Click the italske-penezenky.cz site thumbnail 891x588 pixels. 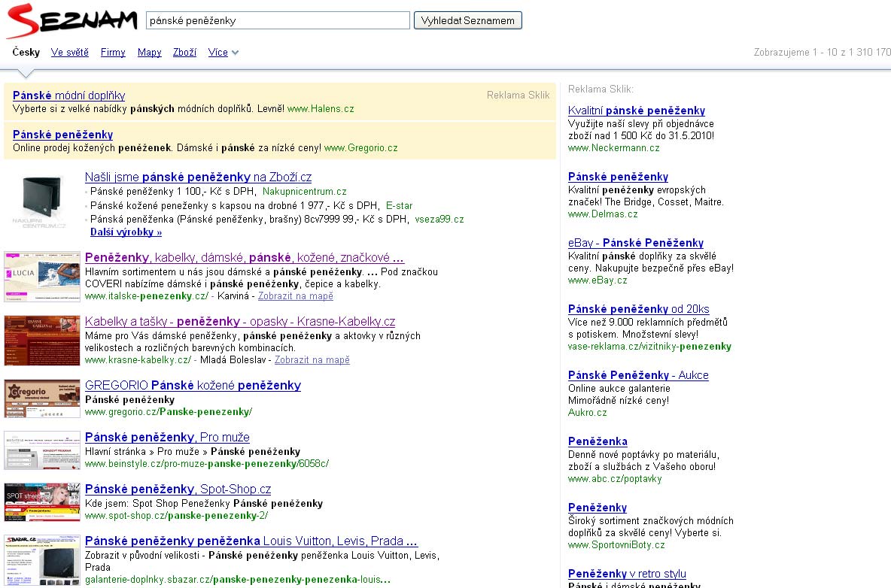coord(42,277)
